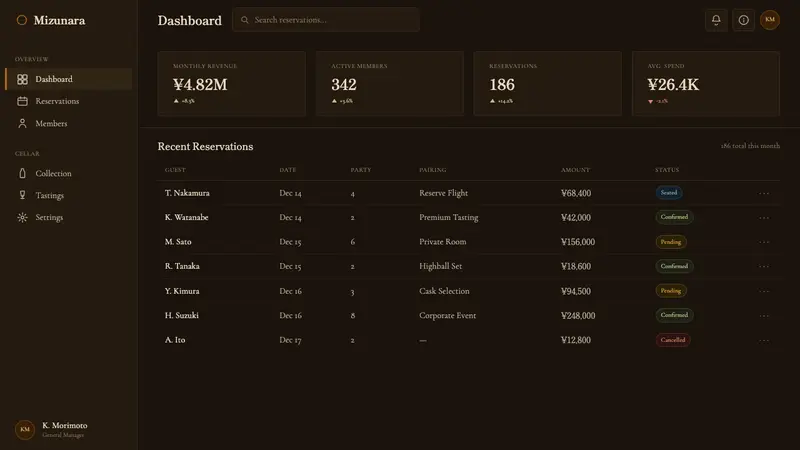Click the search magnifier icon
Viewport: 800px width, 450px height.
[245, 20]
